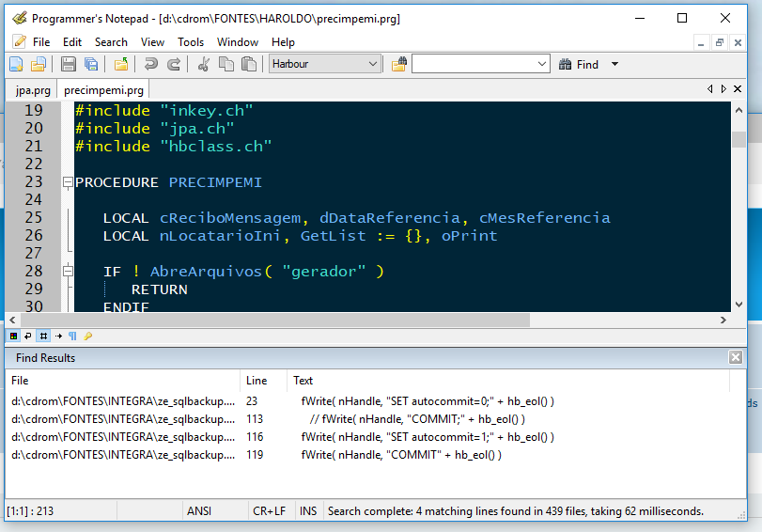762x532 pixels.
Task: Click the search text field beside Find
Action: pyautogui.click(x=473, y=64)
